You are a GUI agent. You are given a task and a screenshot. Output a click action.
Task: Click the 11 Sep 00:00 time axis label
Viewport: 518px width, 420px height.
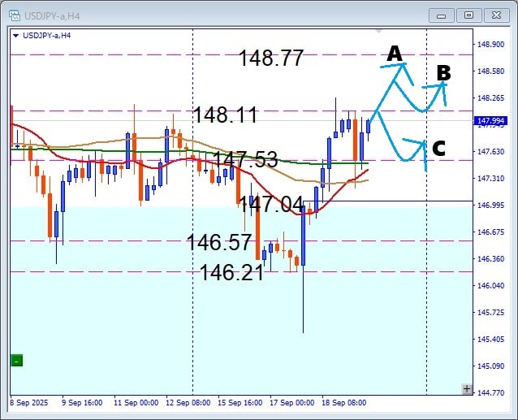pos(136,403)
